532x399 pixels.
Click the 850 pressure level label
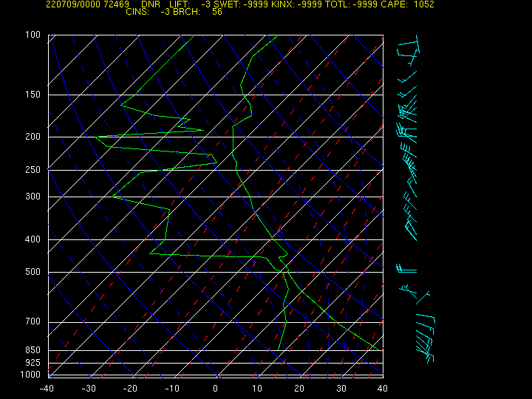pyautogui.click(x=33, y=350)
